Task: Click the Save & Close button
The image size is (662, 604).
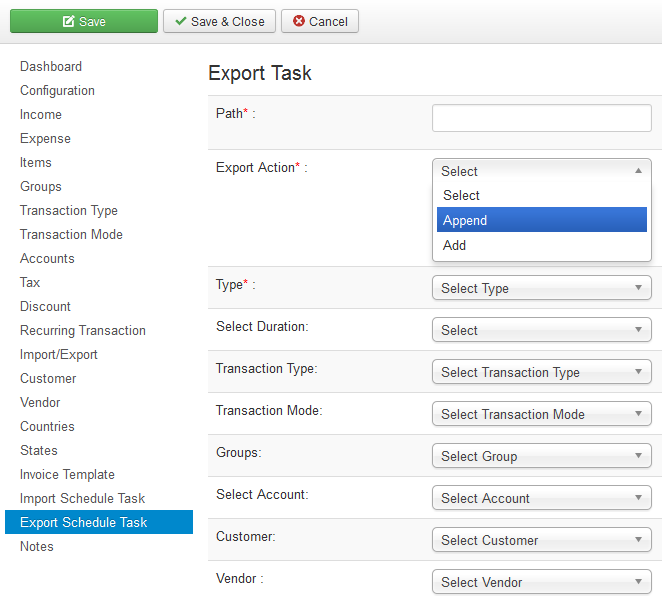Action: click(219, 21)
